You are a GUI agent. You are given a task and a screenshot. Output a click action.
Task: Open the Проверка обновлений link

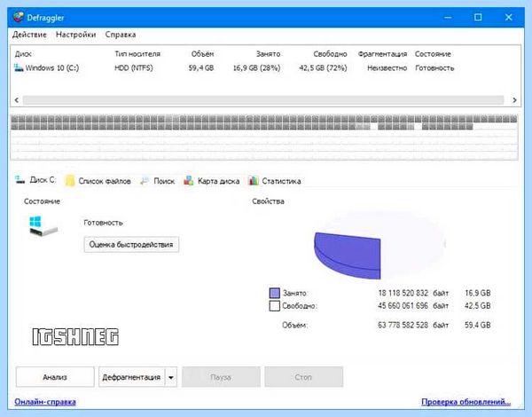[465, 402]
